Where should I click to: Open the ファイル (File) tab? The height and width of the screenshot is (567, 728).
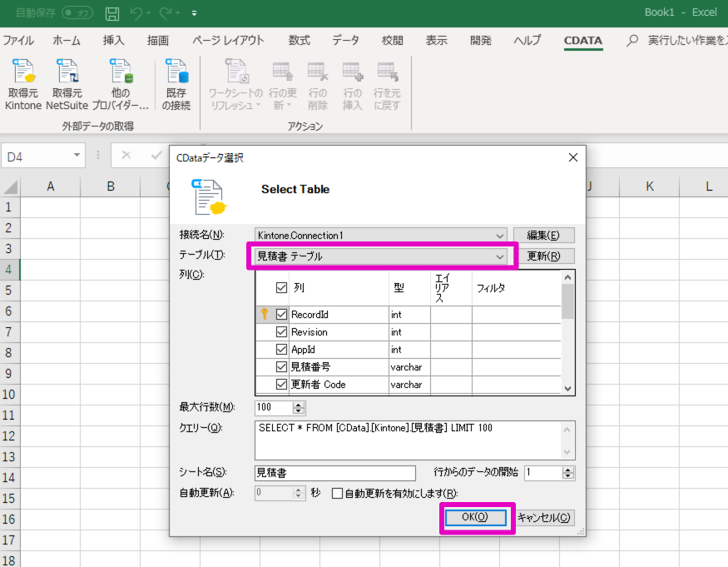18,41
